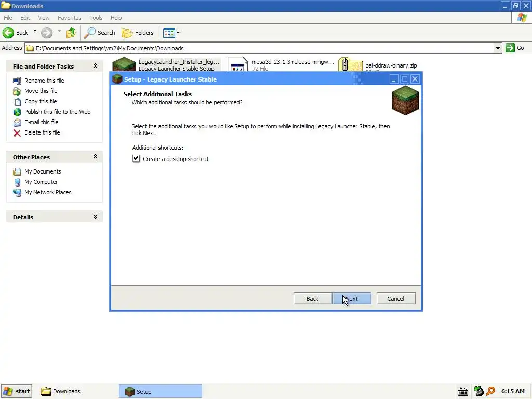Select the pal-ddraw-binary.zip file name
The image size is (532, 399).
coord(391,65)
